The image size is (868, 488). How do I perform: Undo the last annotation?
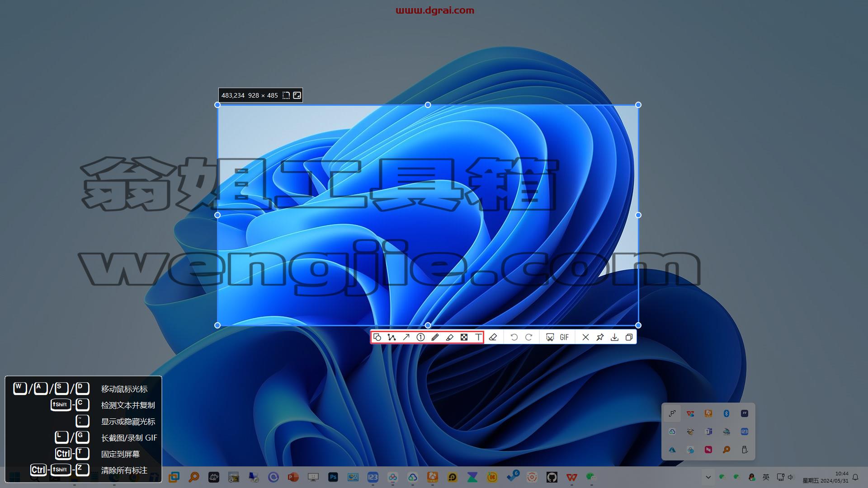point(514,337)
